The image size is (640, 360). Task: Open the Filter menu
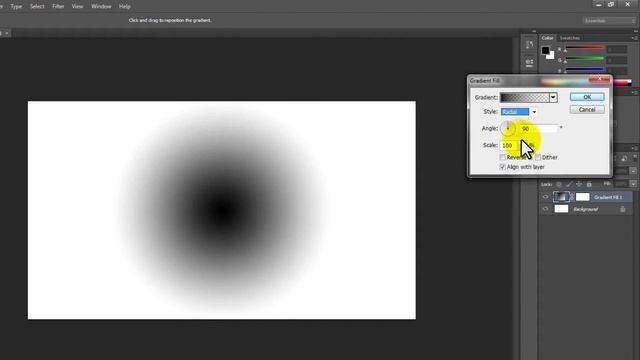pos(58,7)
